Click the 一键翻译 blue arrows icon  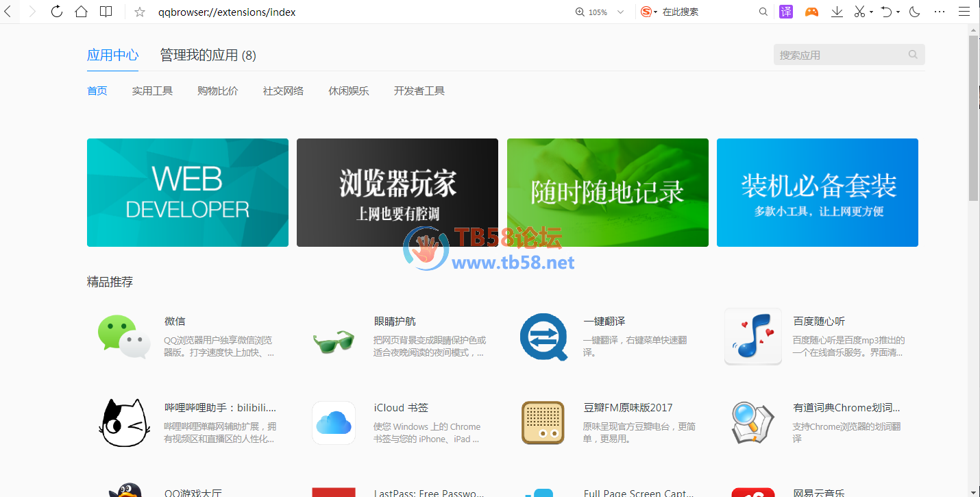543,337
